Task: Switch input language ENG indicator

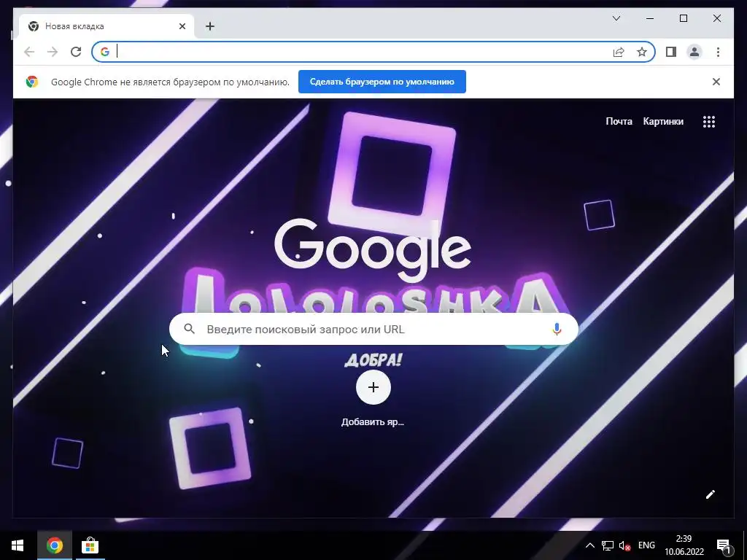Action: click(646, 545)
